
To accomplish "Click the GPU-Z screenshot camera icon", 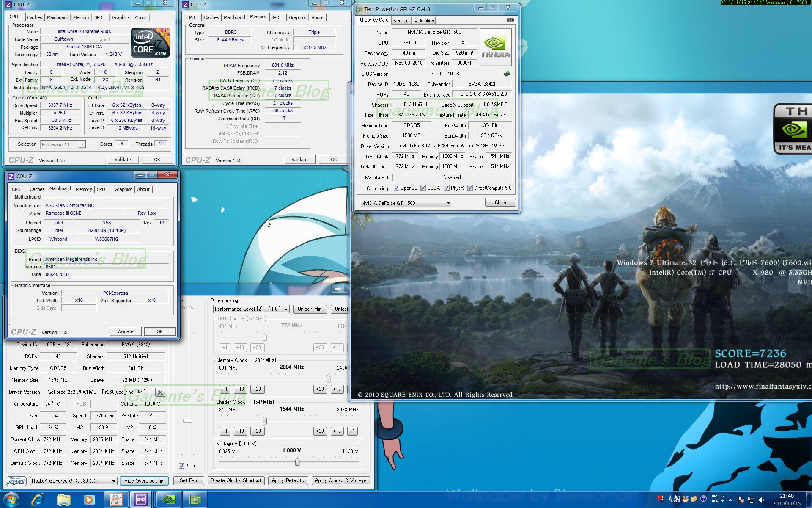I will 510,20.
